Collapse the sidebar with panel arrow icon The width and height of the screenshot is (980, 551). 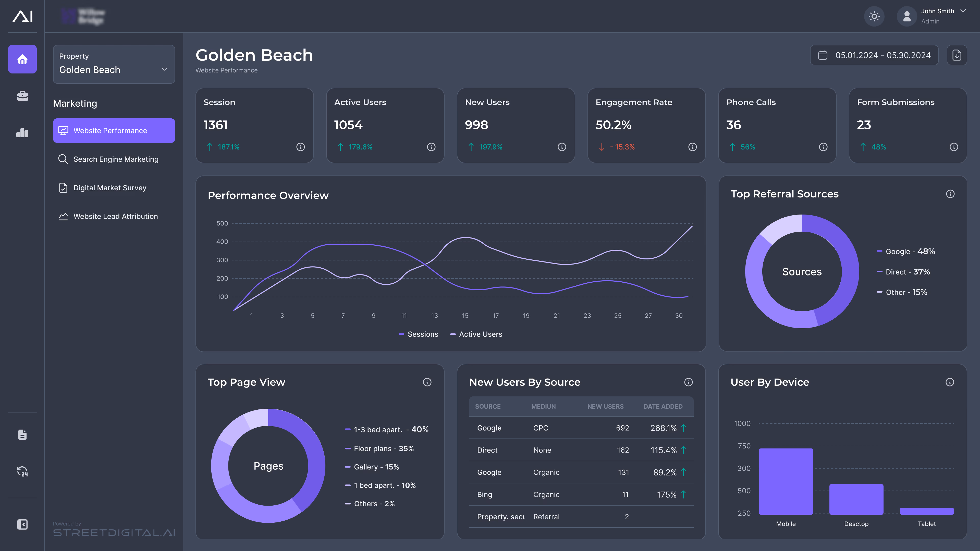click(x=22, y=524)
